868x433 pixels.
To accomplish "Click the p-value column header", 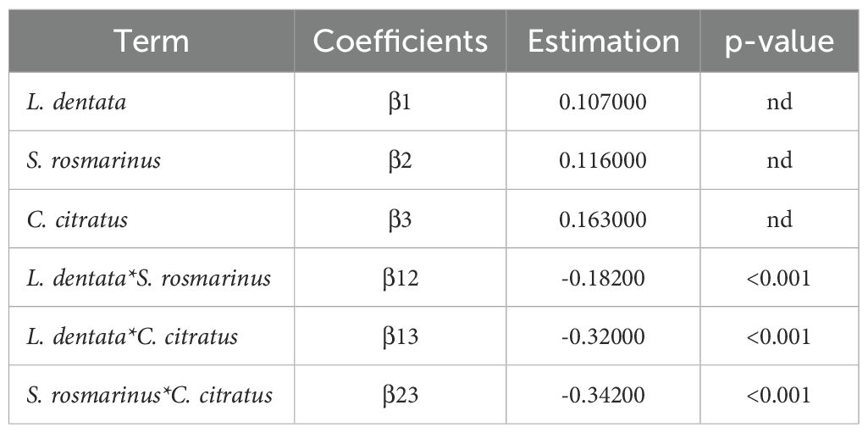I will tap(779, 42).
